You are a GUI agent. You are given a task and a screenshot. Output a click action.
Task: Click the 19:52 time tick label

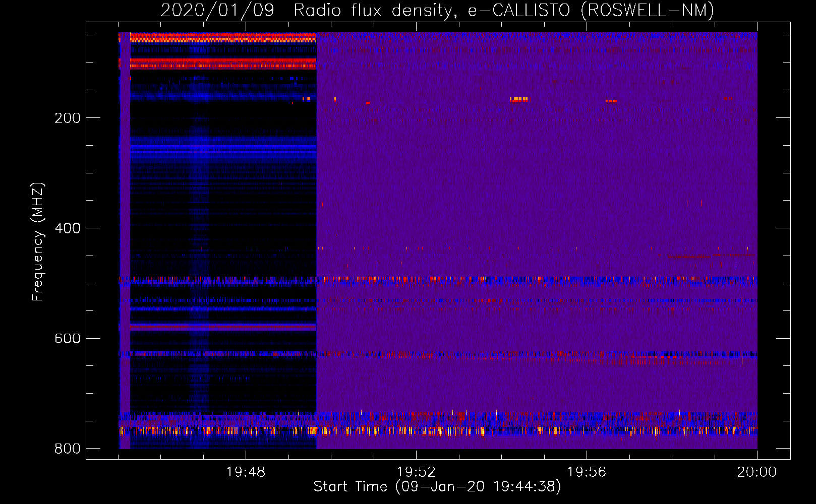tap(416, 472)
